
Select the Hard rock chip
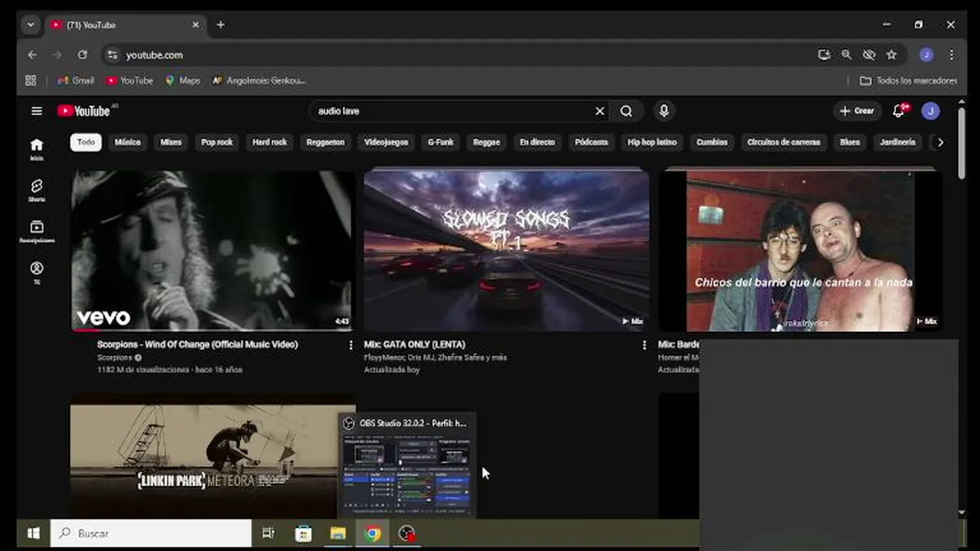point(269,142)
